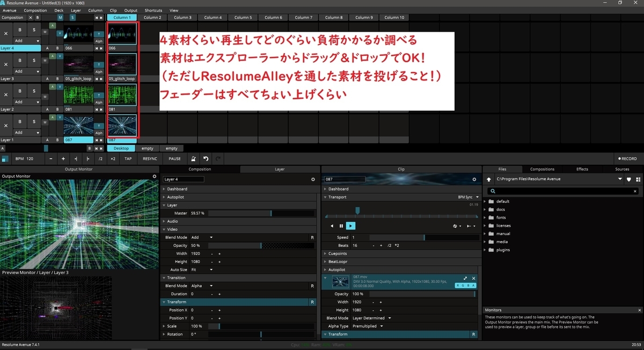This screenshot has width=644, height=350.
Task: Mute the composition with the M button
Action: tap(61, 18)
